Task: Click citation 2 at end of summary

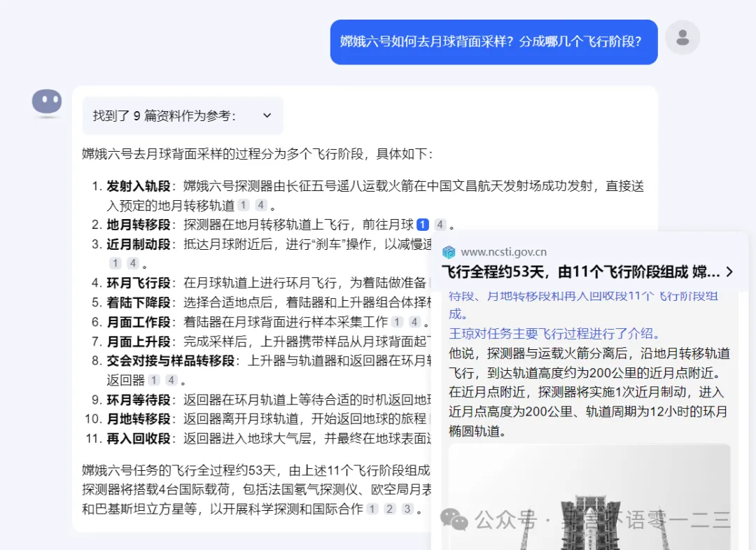Action: tap(390, 509)
